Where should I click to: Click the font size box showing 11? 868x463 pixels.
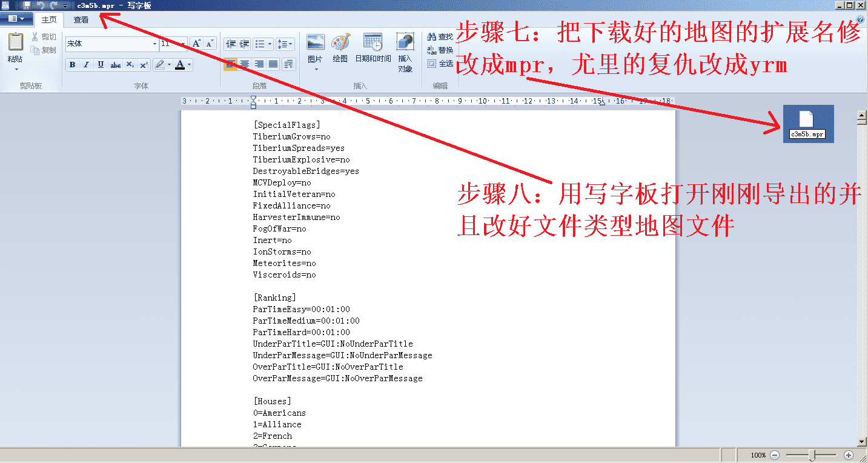tap(169, 44)
